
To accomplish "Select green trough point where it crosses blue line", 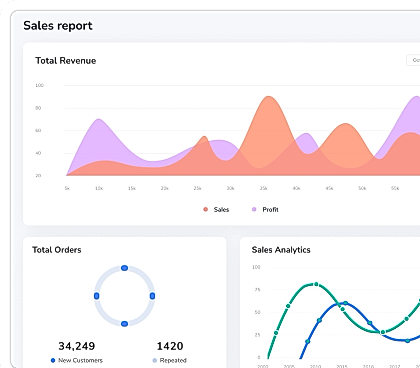I will coord(383,332).
